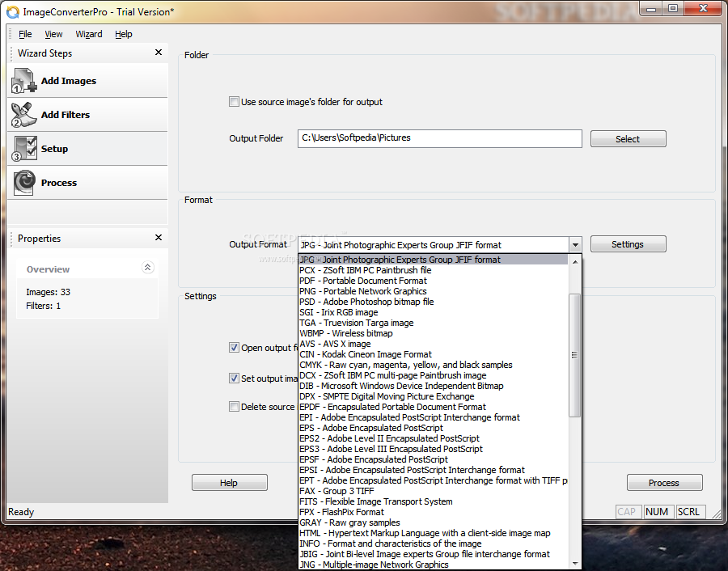Select EPS - Adobe Encapsulated PostScript
728x571 pixels.
(x=434, y=428)
